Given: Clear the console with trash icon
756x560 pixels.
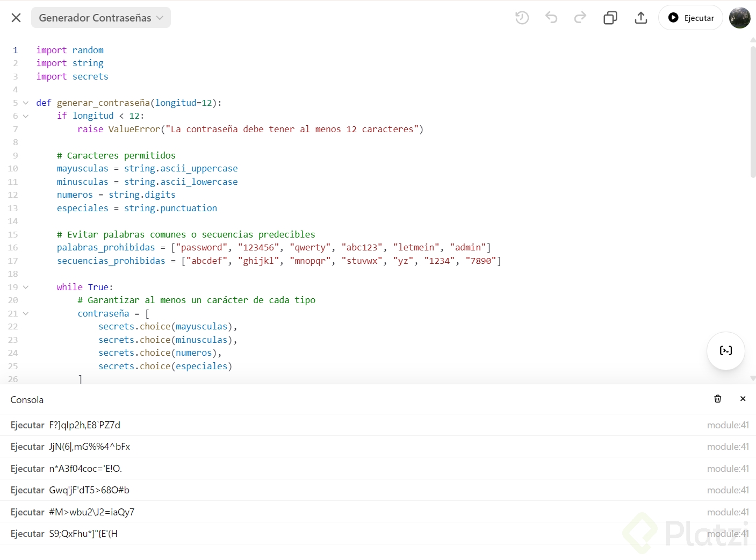Looking at the screenshot, I should [717, 399].
